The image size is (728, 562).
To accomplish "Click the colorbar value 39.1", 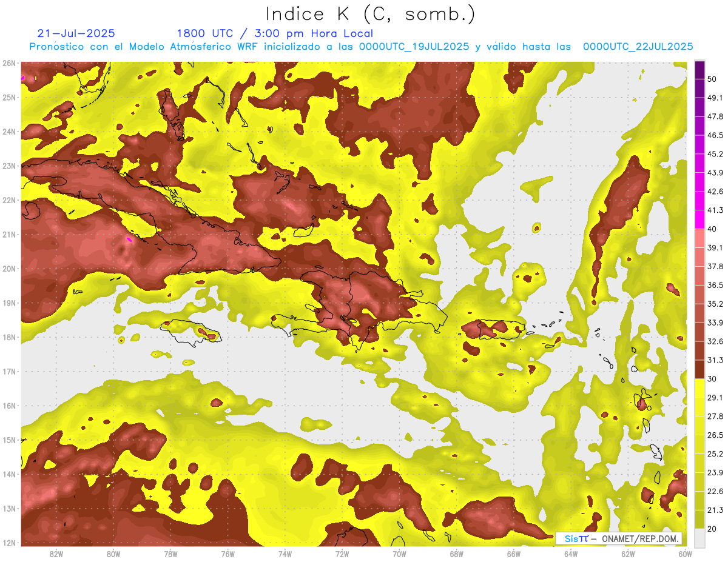I will click(716, 248).
